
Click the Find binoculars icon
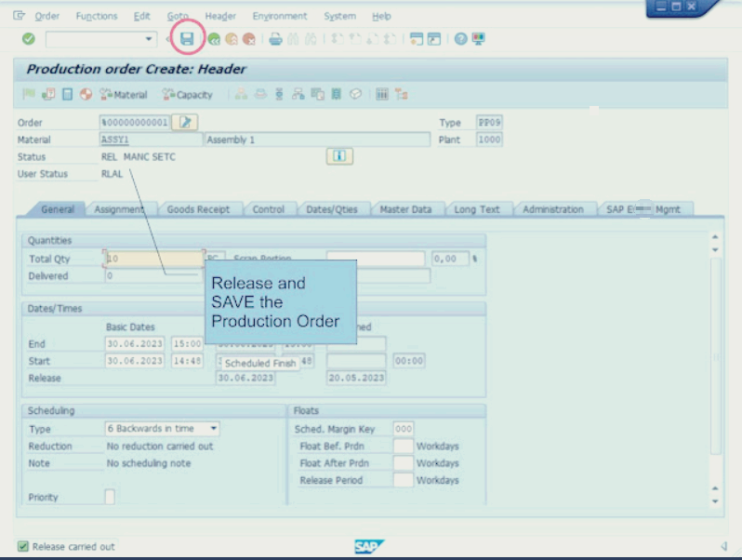point(293,39)
